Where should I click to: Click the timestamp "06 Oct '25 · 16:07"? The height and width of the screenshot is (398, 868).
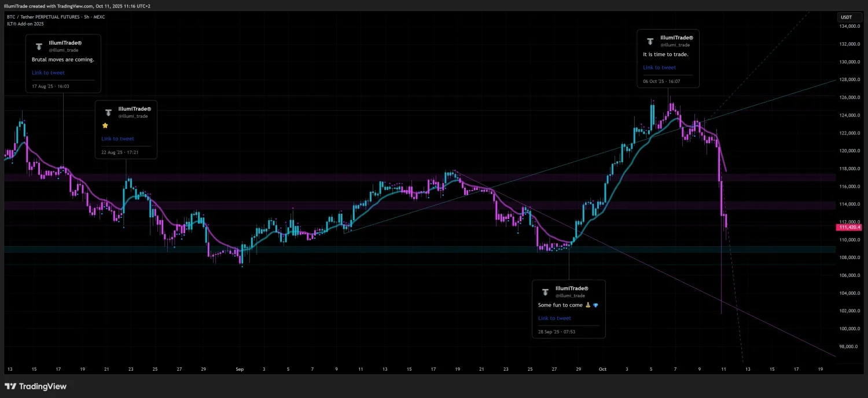(662, 82)
